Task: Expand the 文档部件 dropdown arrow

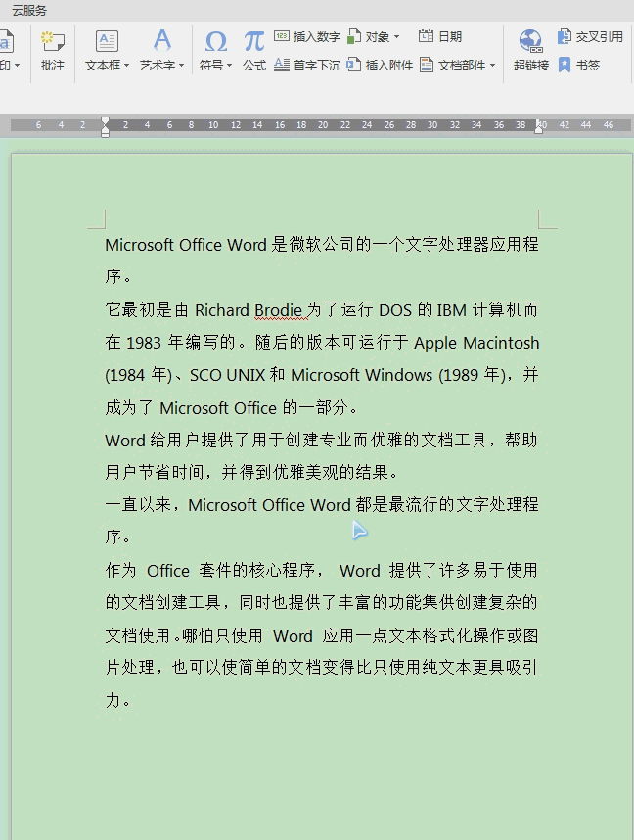Action: pos(493,66)
